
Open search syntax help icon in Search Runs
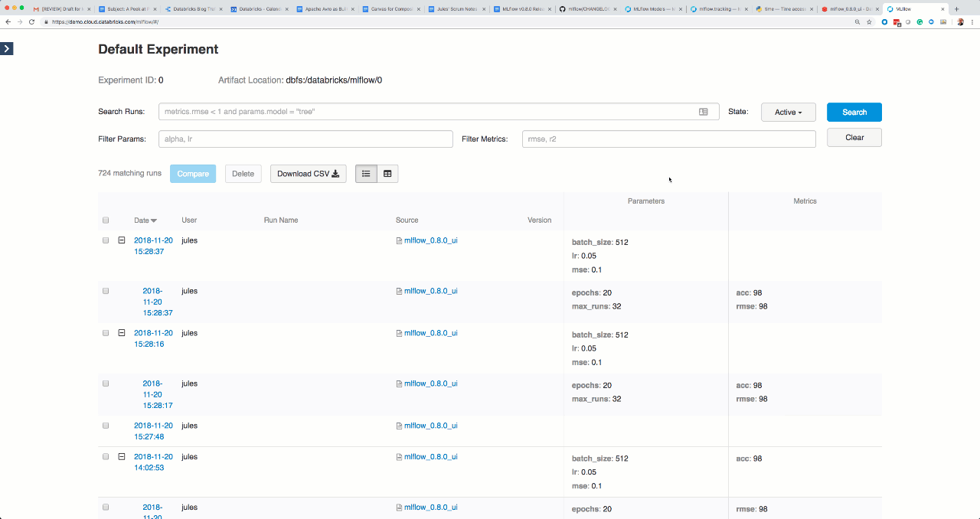(703, 112)
